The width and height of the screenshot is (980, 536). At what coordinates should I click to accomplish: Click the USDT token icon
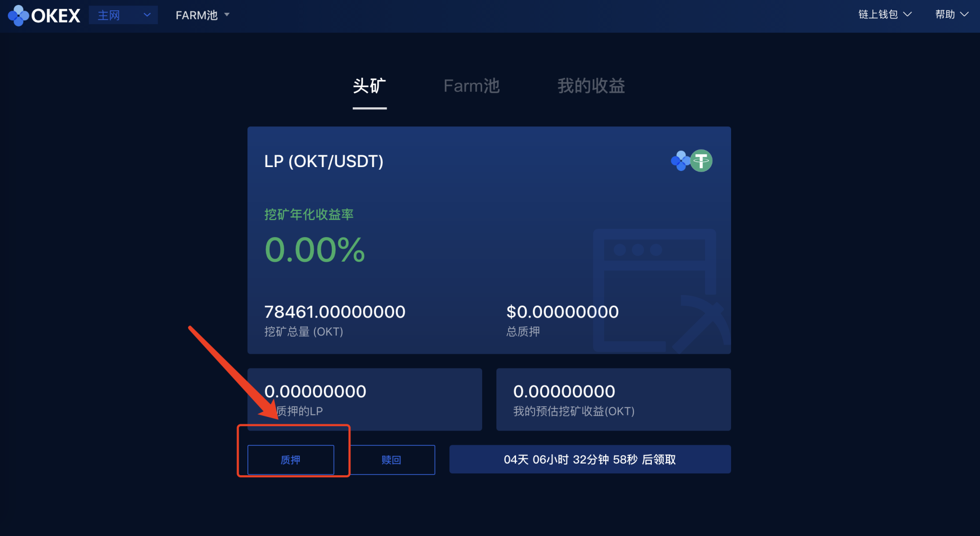(701, 162)
